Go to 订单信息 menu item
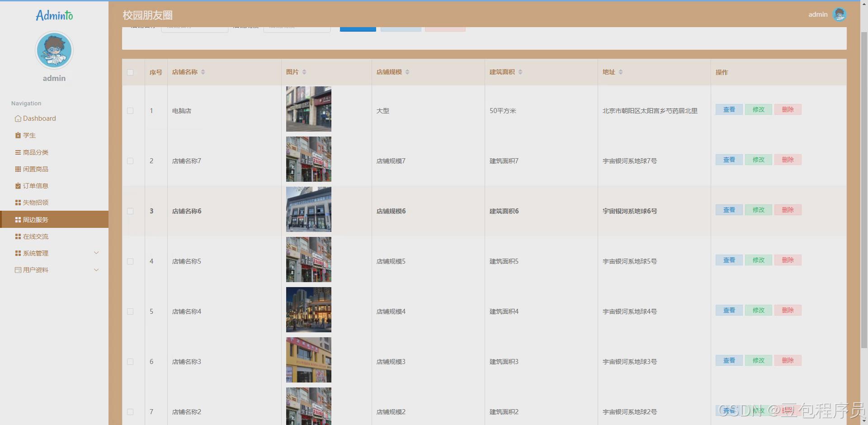868x425 pixels. pyautogui.click(x=54, y=186)
